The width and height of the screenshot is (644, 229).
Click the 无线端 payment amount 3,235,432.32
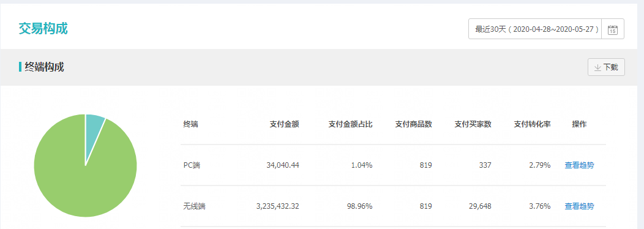277,206
